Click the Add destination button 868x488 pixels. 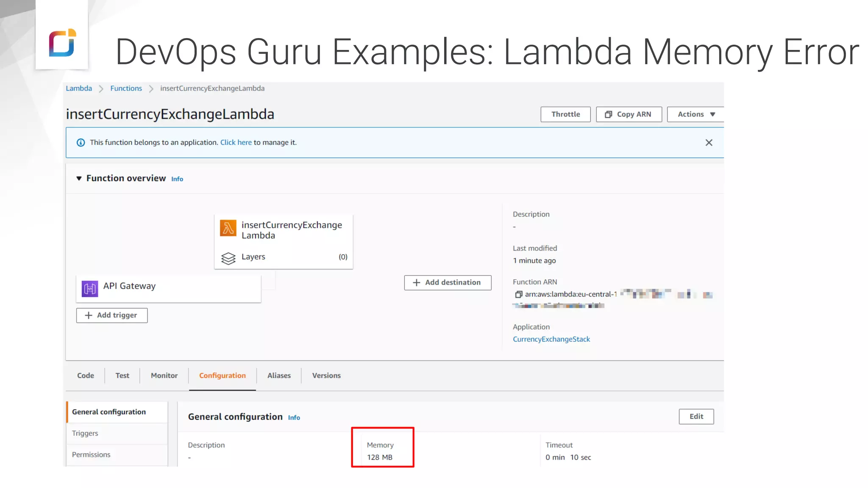coord(448,283)
